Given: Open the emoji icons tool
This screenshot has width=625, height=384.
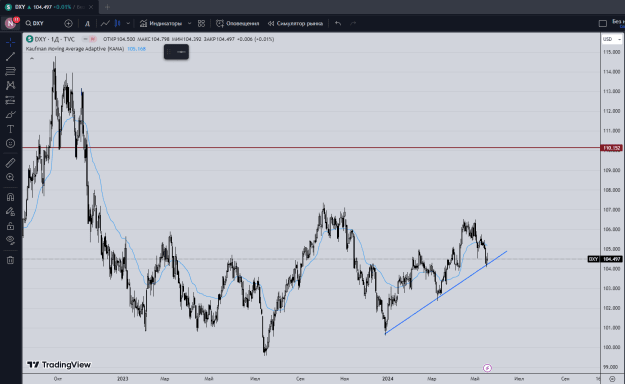Looking at the screenshot, I should point(10,144).
